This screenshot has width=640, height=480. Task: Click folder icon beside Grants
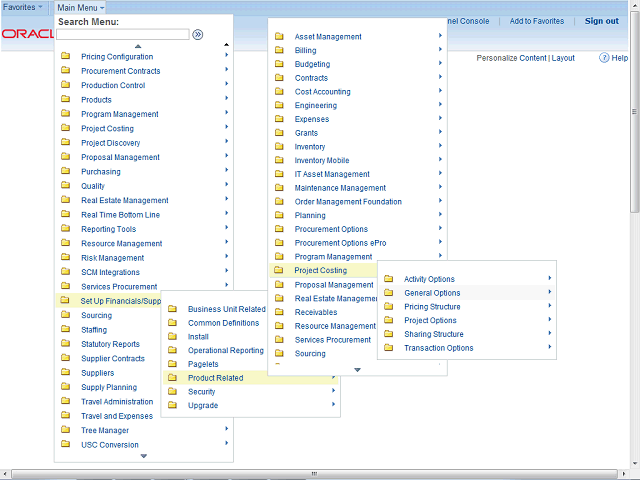coord(279,132)
